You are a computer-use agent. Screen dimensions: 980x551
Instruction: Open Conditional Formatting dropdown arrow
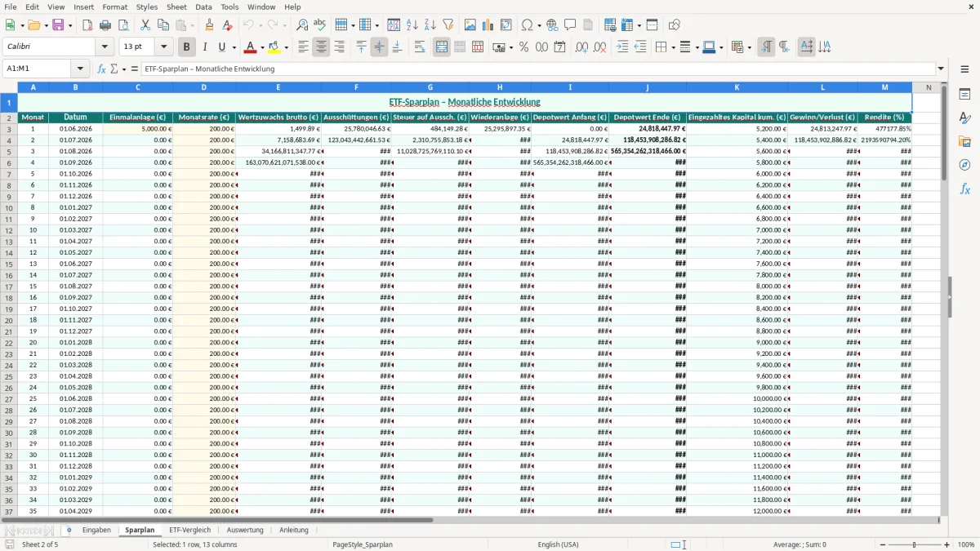coord(748,47)
